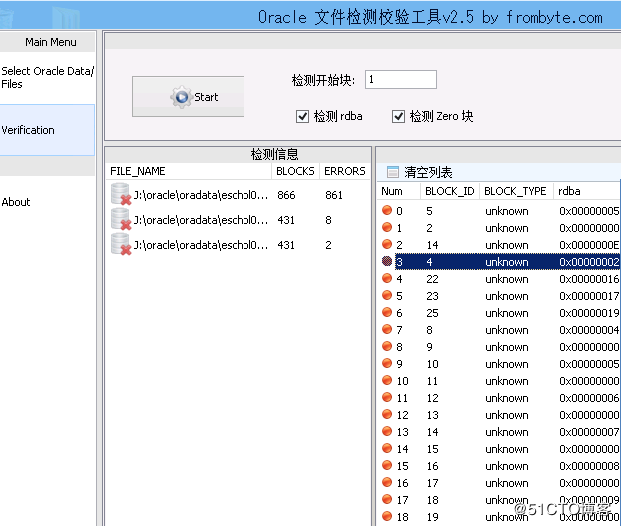Click the 866 blocks value
The image size is (621, 526).
[286, 195]
